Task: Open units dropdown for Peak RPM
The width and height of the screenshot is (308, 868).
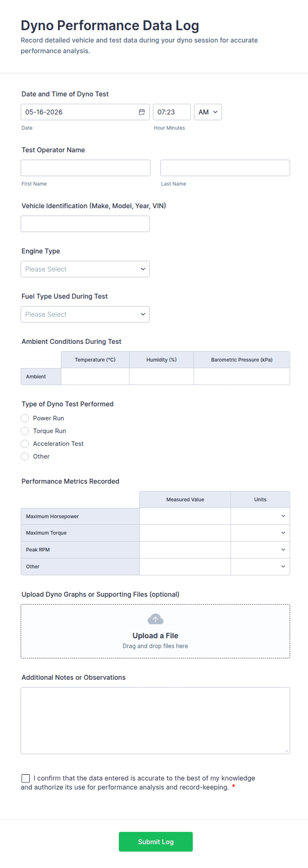Action: (260, 550)
